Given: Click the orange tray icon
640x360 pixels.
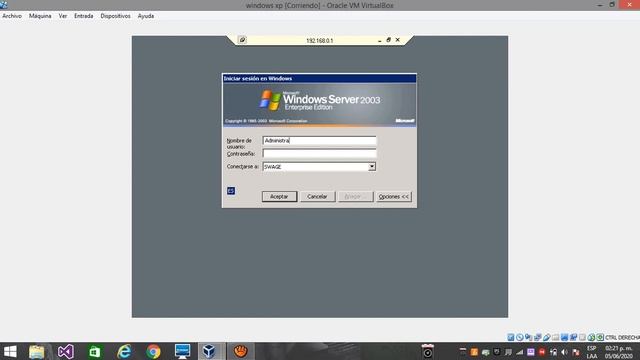Looking at the screenshot, I should point(474,352).
